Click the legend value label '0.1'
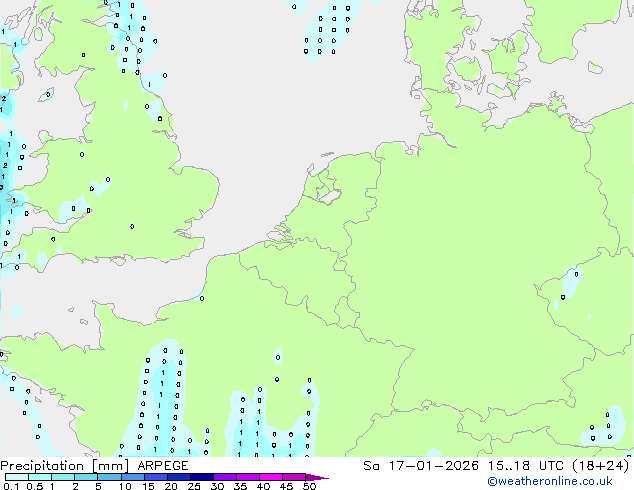 click(11, 486)
